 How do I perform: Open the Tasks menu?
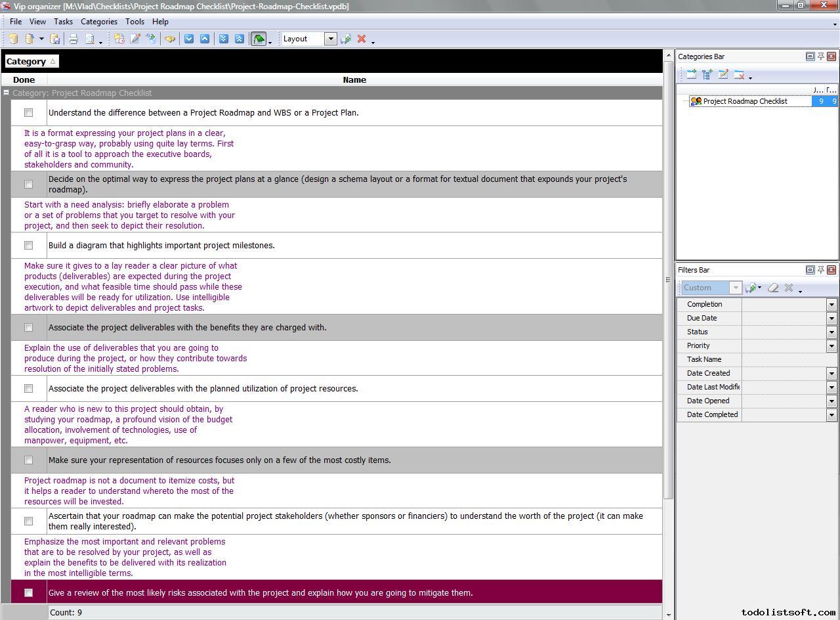point(63,22)
